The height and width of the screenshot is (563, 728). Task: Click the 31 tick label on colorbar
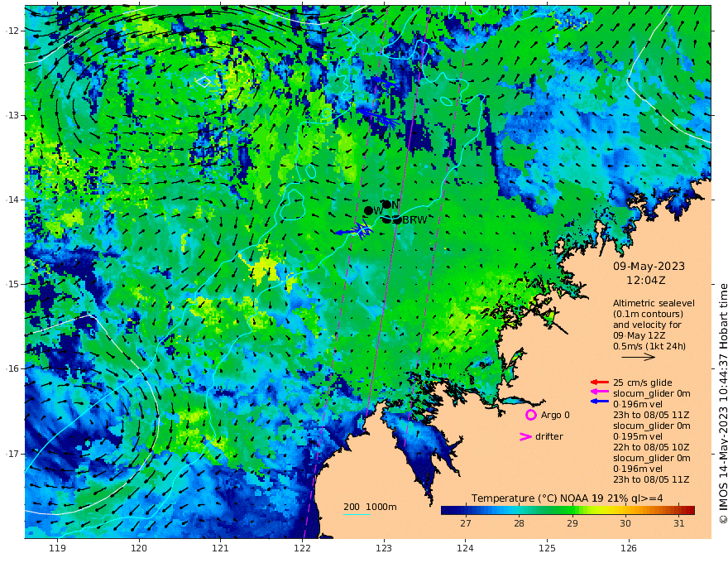(x=679, y=523)
